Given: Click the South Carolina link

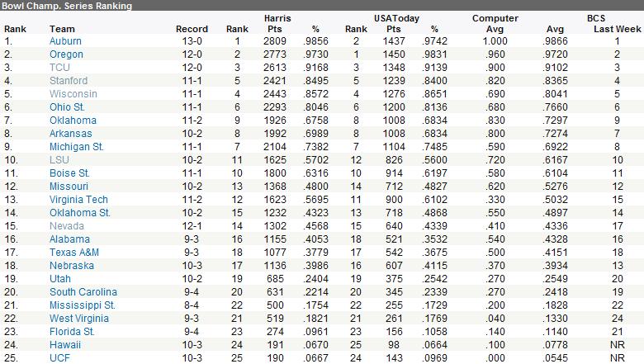Looking at the screenshot, I should tap(83, 291).
